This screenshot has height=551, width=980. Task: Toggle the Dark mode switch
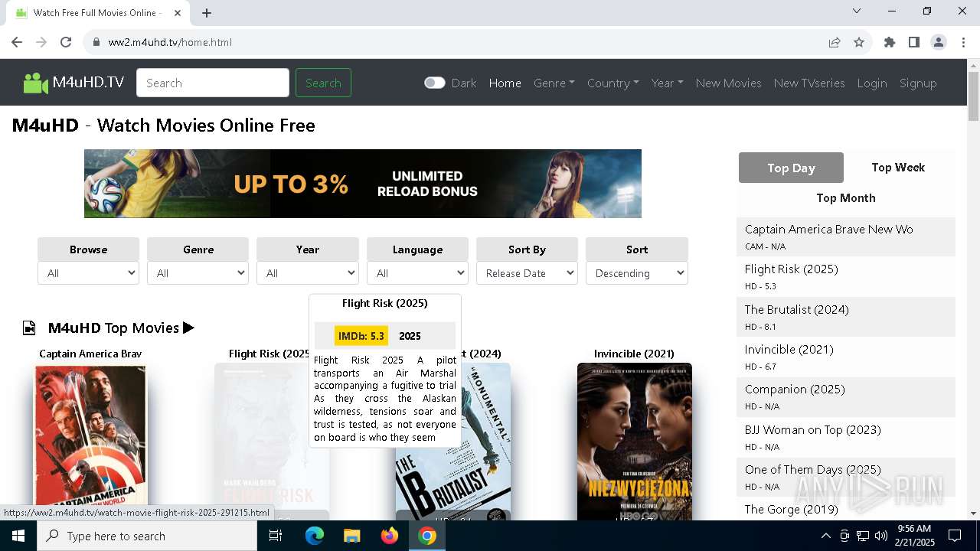(435, 83)
